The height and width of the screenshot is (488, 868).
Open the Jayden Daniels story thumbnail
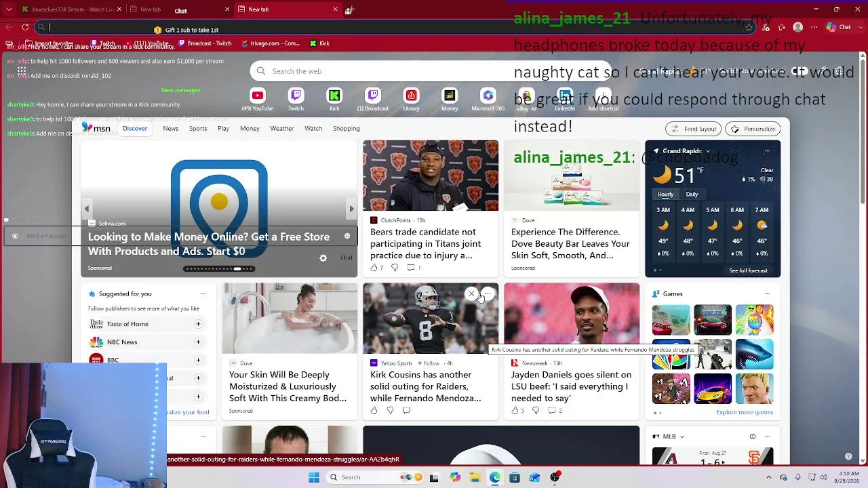572,318
